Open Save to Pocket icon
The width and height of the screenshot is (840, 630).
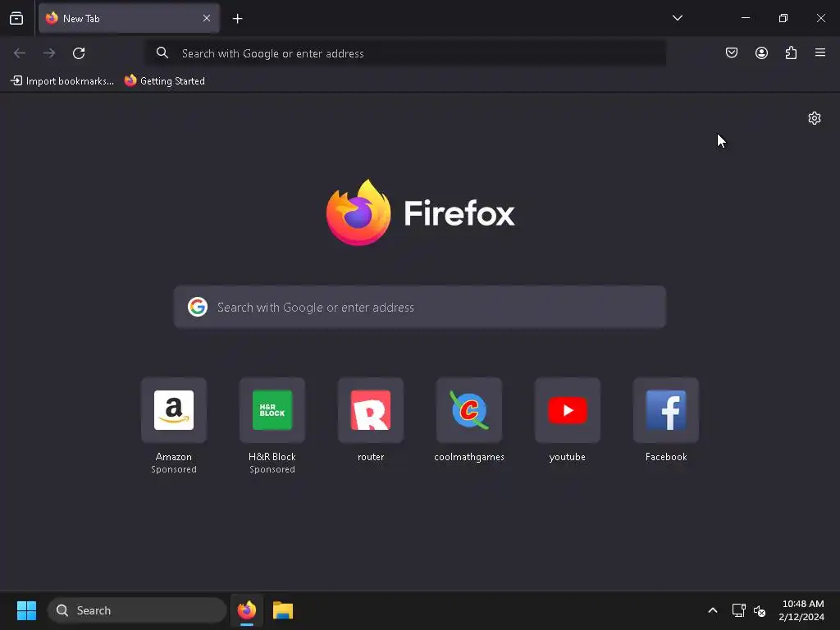(x=731, y=52)
